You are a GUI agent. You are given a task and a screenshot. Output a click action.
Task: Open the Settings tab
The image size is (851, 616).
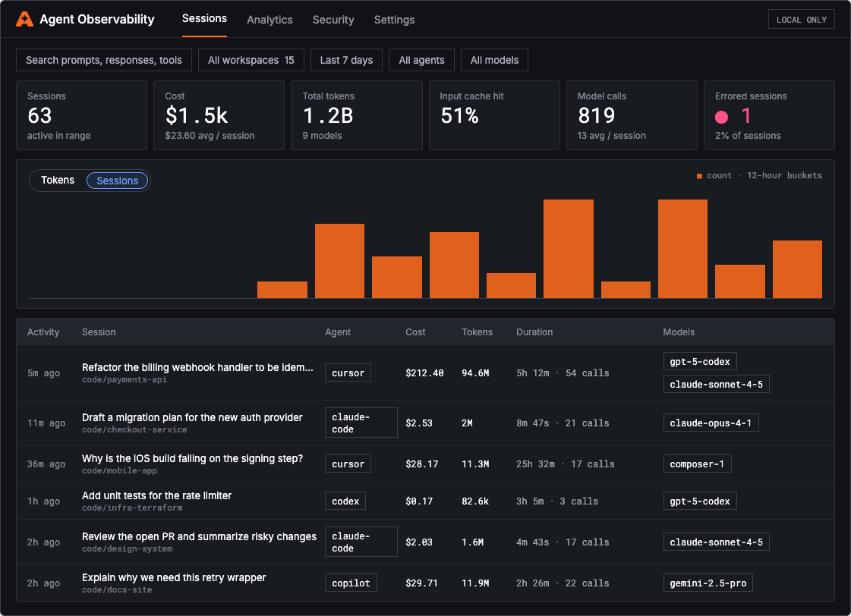394,20
